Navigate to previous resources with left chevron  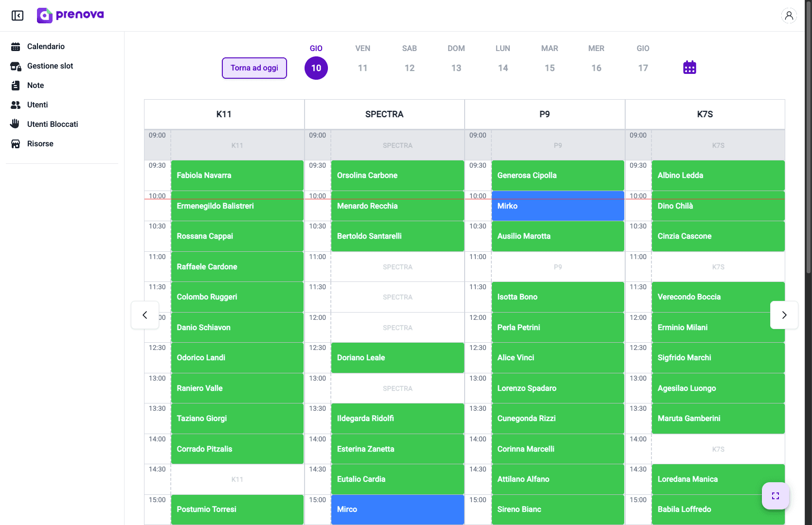[x=144, y=315]
